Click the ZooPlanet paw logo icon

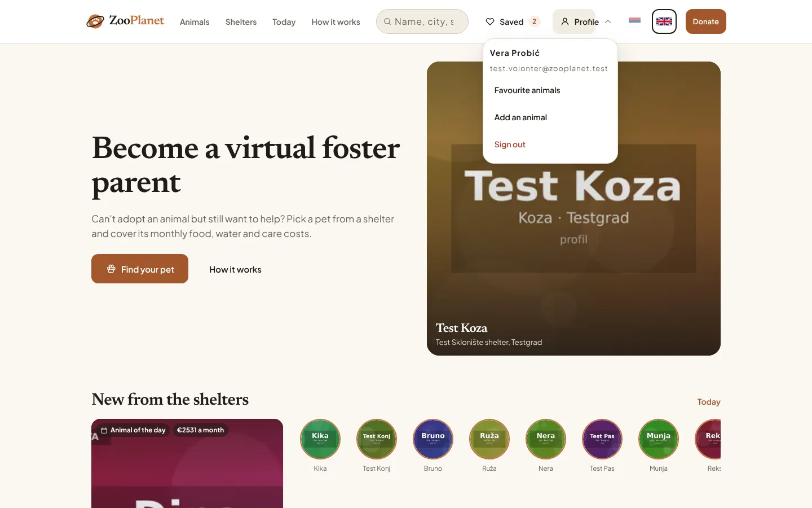(95, 21)
